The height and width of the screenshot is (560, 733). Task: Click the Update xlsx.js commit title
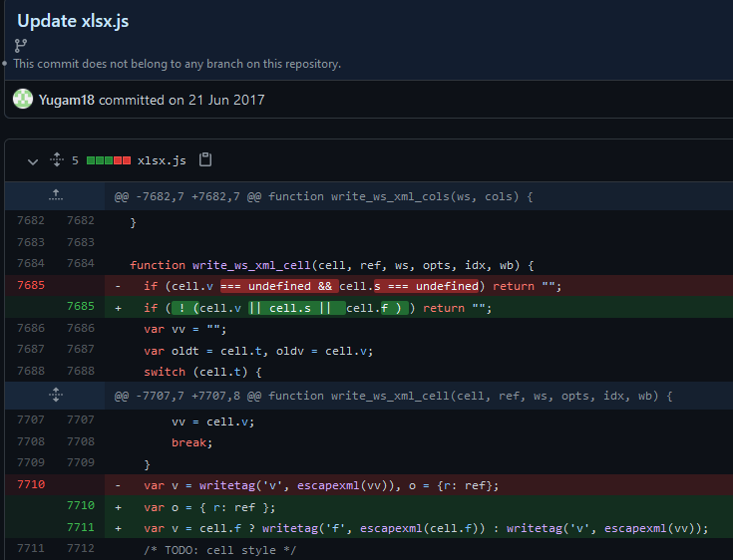(73, 21)
